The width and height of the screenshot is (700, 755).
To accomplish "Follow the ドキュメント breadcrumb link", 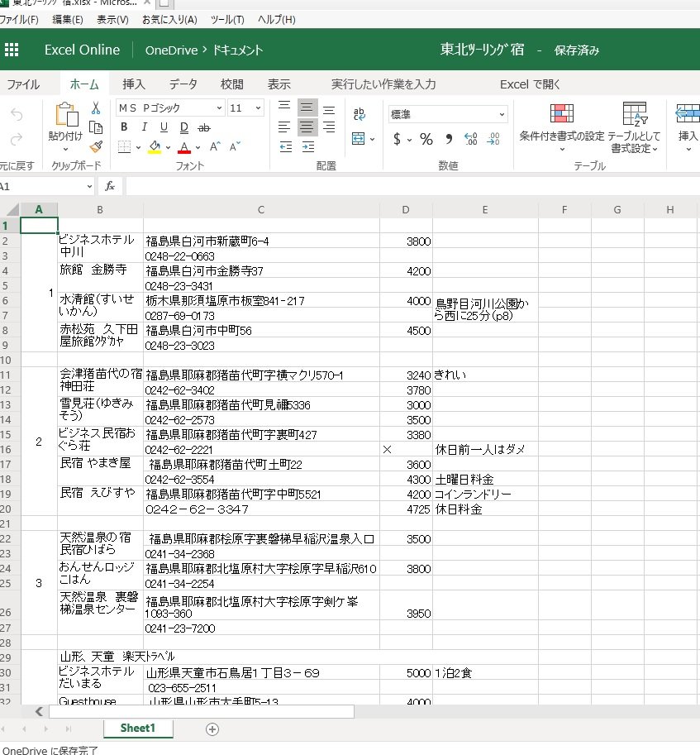I will (238, 50).
